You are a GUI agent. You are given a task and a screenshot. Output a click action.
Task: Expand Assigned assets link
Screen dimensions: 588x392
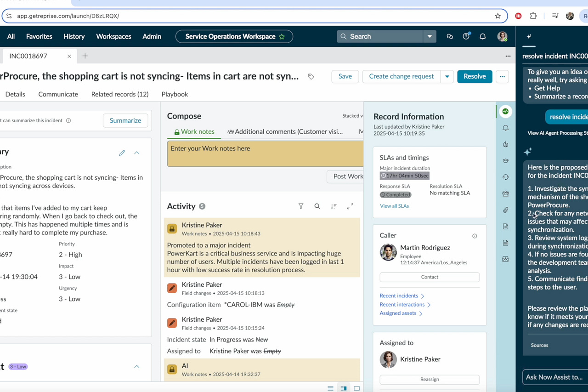401,313
